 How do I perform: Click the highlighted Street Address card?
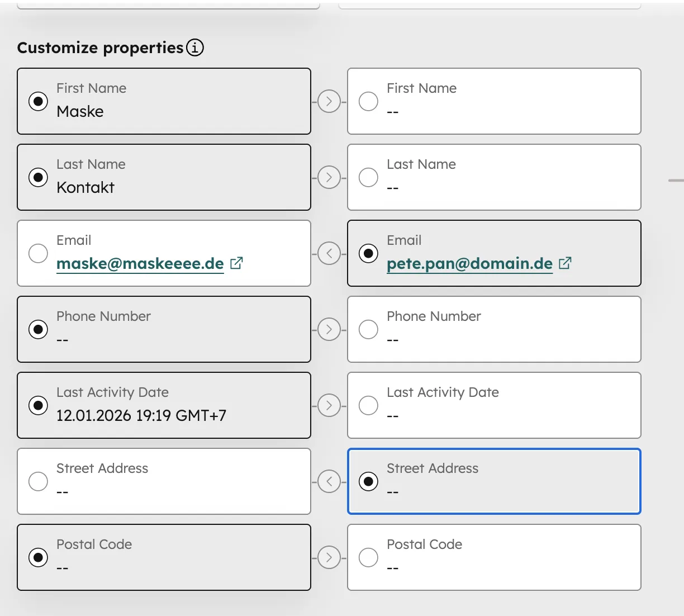click(x=494, y=481)
